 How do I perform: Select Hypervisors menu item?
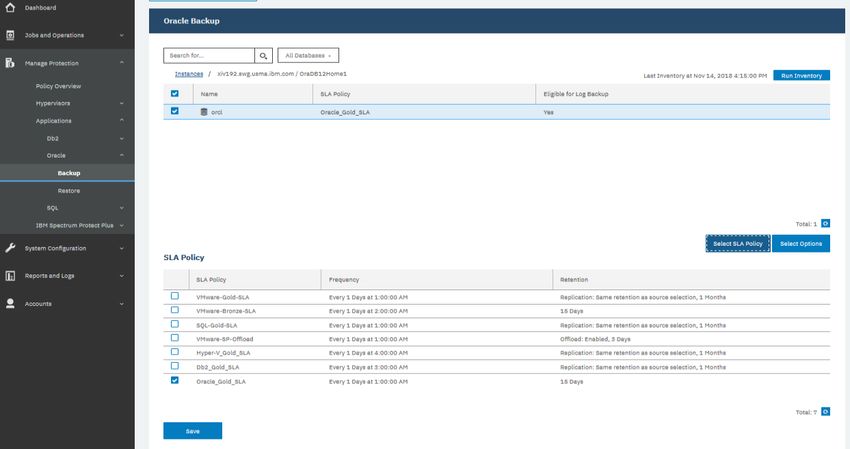tap(53, 103)
